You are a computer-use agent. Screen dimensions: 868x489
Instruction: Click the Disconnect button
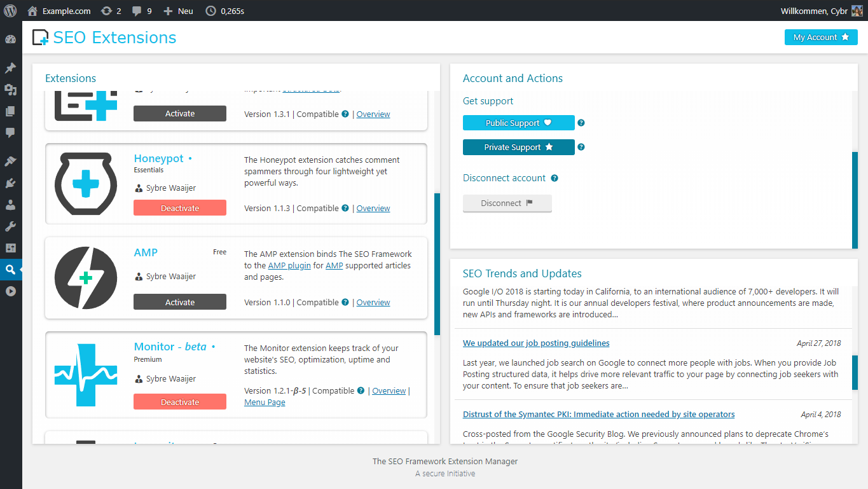[x=507, y=203]
